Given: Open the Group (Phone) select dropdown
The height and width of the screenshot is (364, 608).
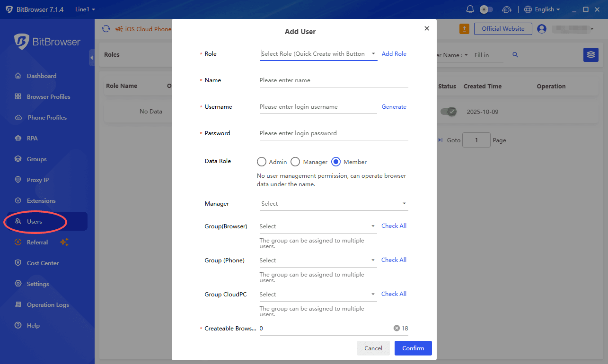Looking at the screenshot, I should point(318,260).
